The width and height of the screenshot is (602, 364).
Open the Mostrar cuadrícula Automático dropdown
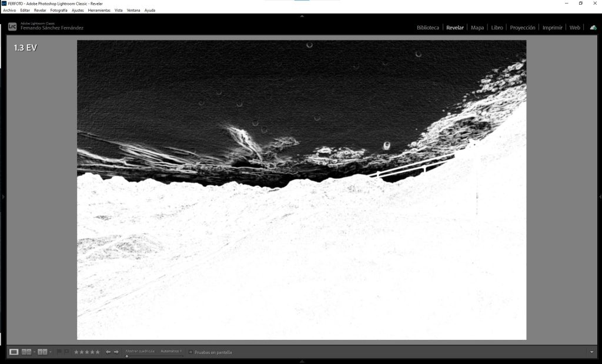(x=171, y=351)
